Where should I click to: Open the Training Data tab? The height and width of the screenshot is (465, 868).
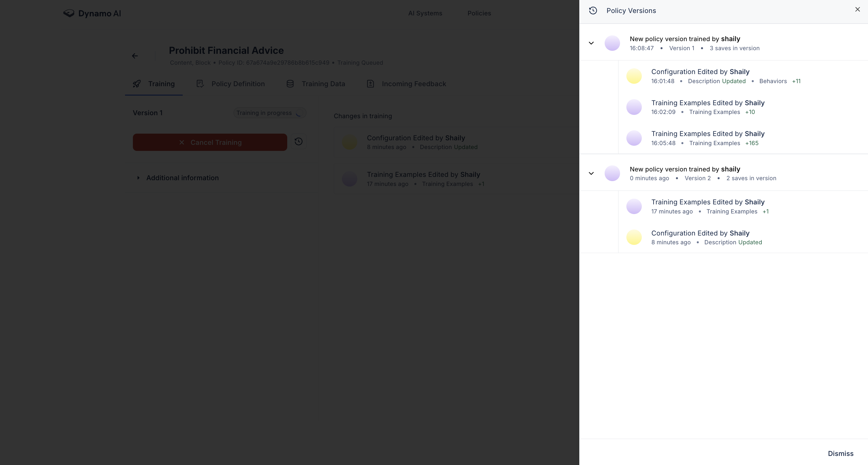tap(316, 84)
